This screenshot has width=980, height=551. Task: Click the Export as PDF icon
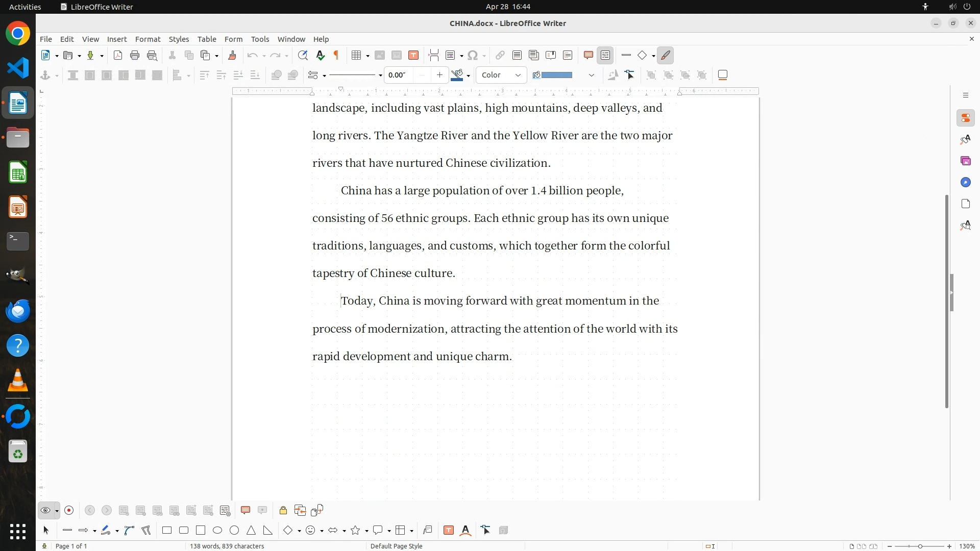(x=118, y=55)
